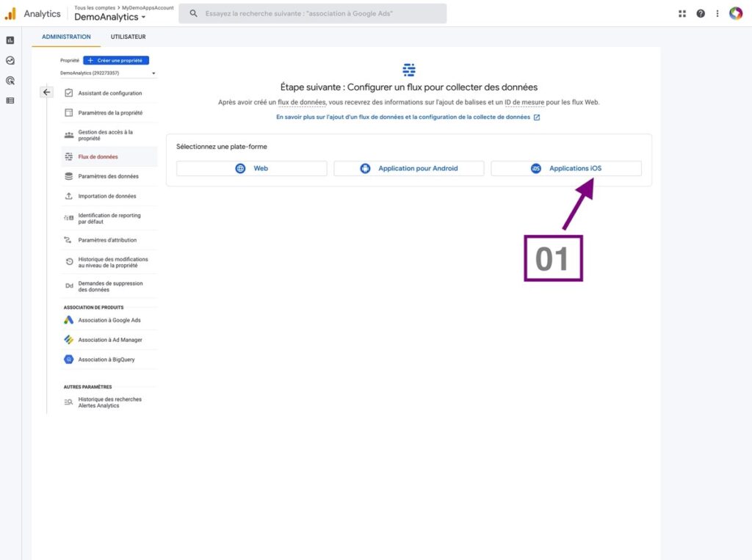Open Association à Ad Manager link
752x560 pixels.
[109, 340]
